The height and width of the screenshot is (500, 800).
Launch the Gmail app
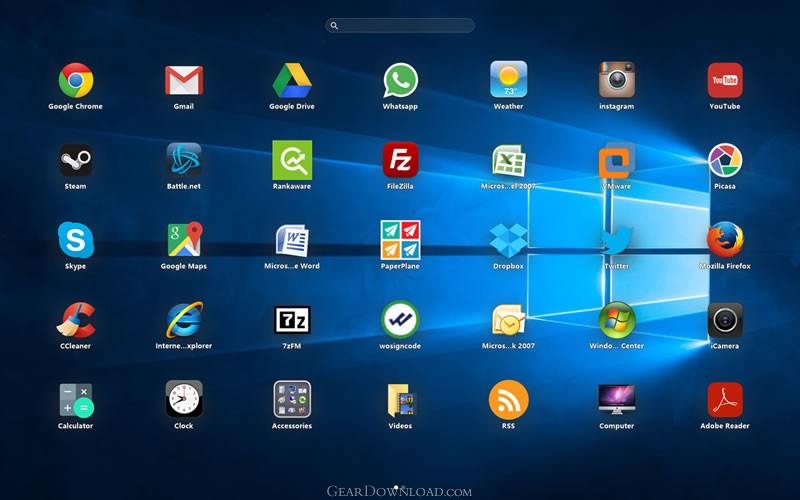184,80
